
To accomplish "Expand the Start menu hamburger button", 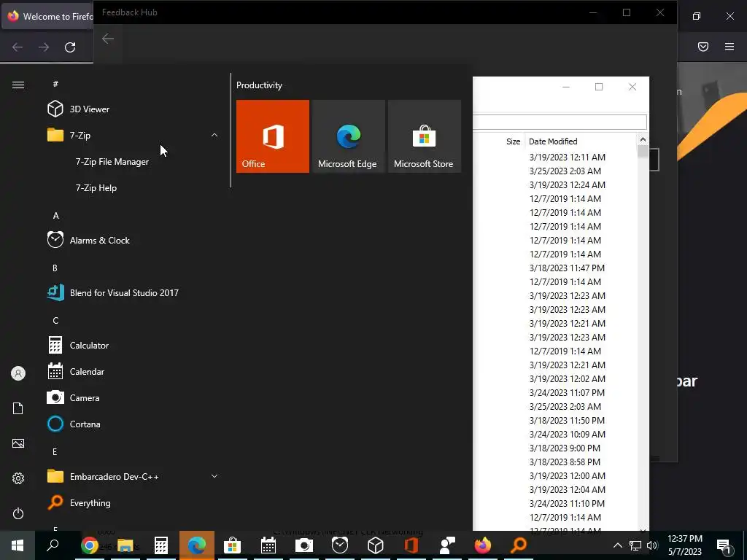I will coord(18,85).
